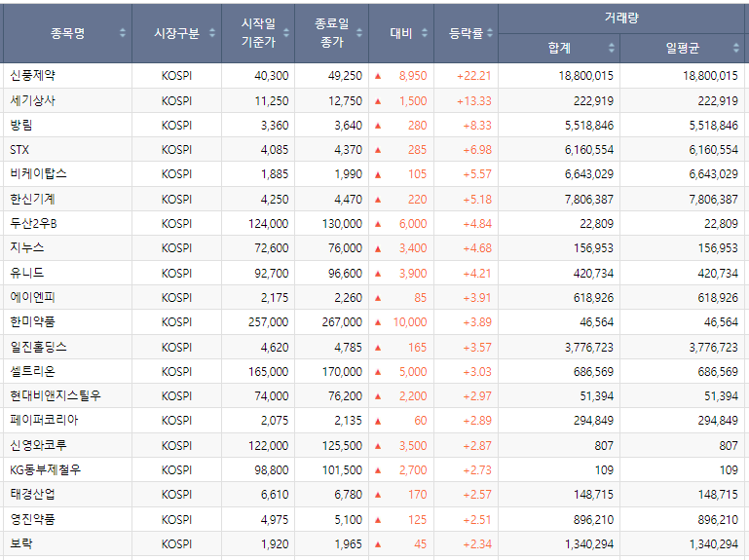Screen dimensions: 749x560
Task: Select stock name 신영와코루
Action: tap(38, 446)
